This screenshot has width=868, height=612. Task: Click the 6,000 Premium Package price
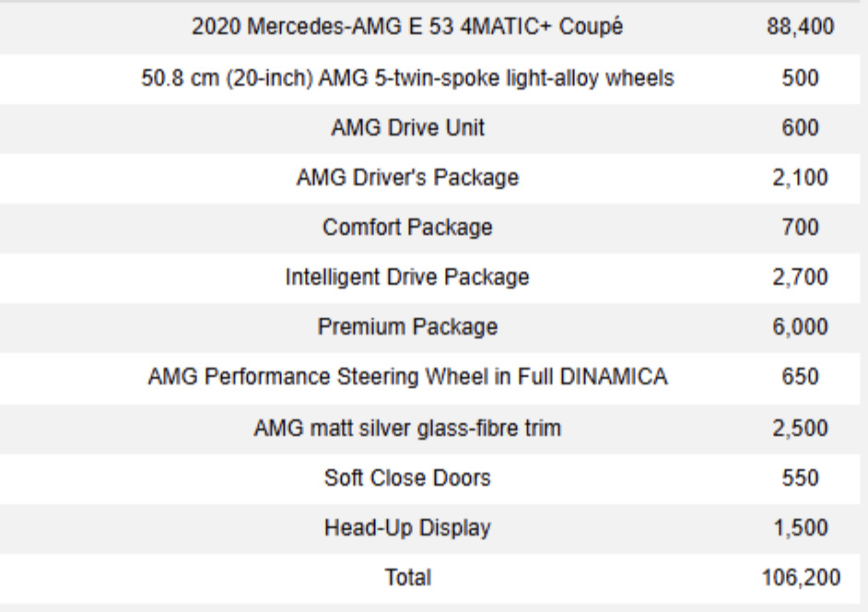pos(800,327)
